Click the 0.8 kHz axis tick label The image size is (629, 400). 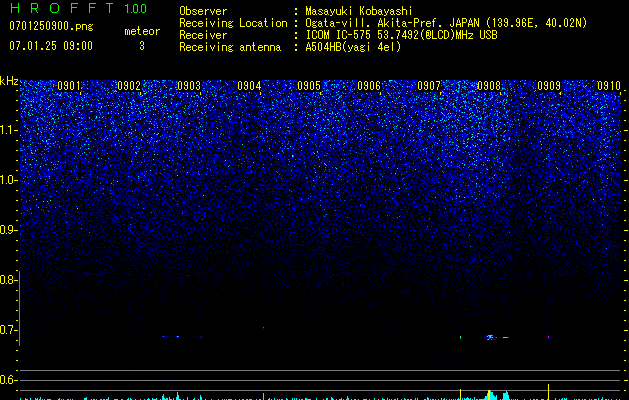pos(8,280)
